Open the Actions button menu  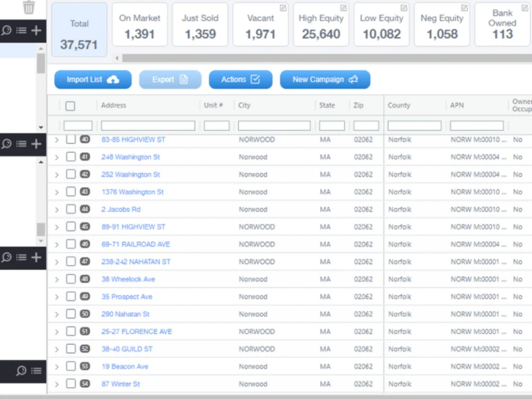(240, 79)
